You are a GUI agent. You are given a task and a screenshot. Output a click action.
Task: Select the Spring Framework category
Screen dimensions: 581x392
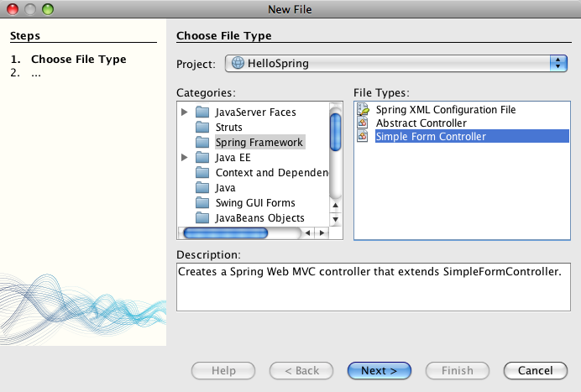[259, 143]
